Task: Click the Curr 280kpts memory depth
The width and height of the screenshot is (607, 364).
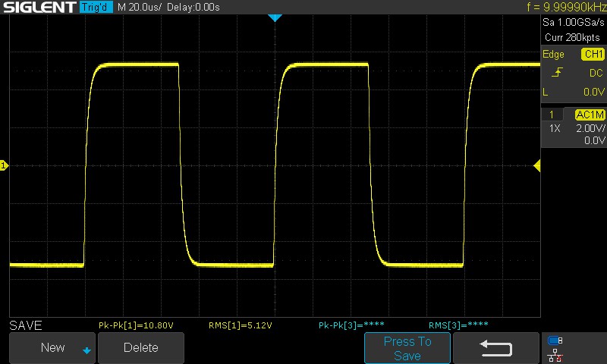Action: [x=572, y=37]
